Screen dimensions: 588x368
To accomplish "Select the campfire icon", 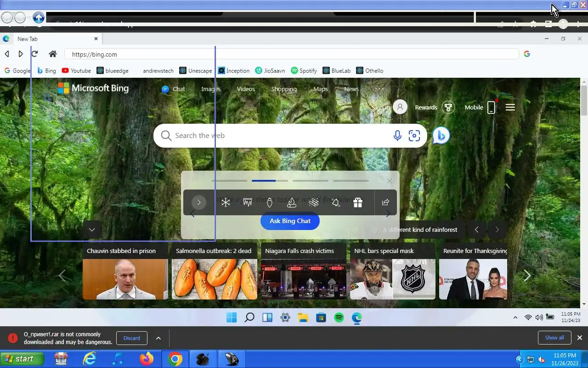I will click(x=292, y=202).
